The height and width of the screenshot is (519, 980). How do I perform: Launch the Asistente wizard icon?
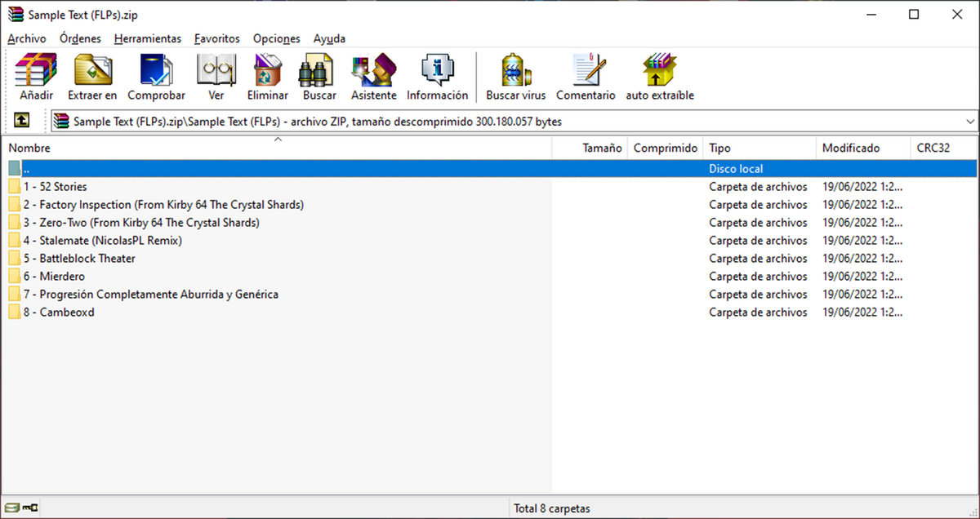(373, 77)
